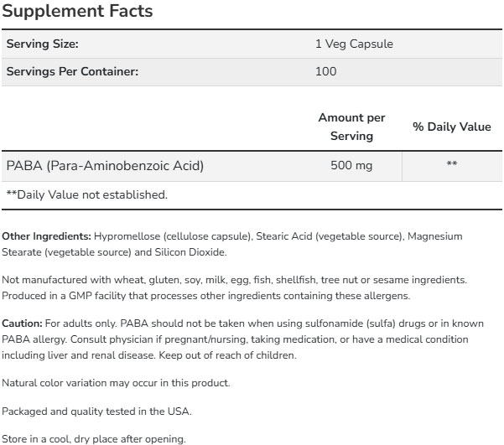Click the % Daily Value column header
The width and height of the screenshot is (504, 445).
click(x=451, y=127)
